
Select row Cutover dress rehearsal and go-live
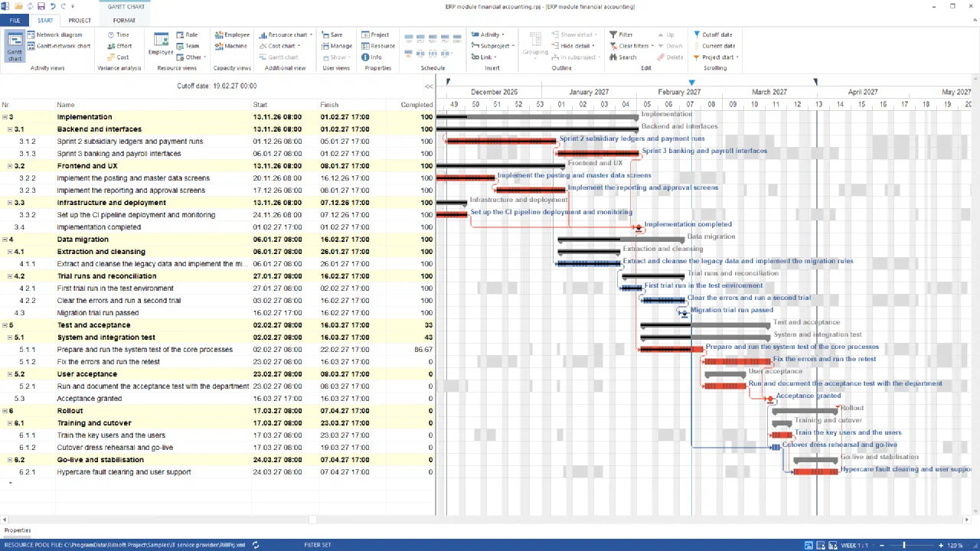pyautogui.click(x=217, y=448)
